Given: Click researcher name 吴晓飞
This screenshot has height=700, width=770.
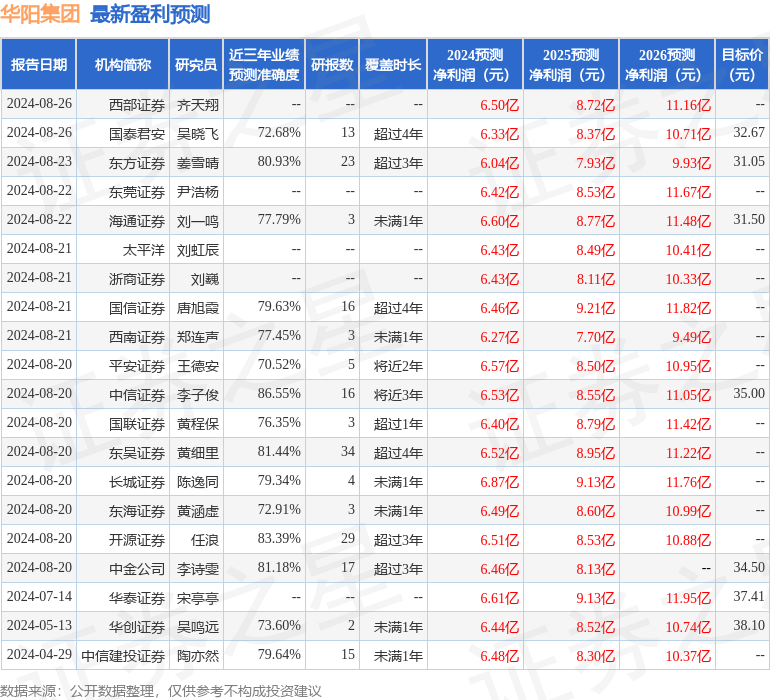Looking at the screenshot, I should (197, 134).
